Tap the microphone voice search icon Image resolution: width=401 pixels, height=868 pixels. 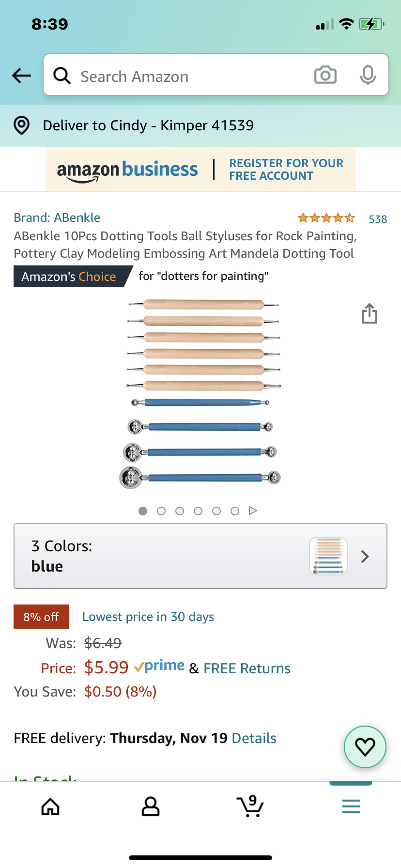click(368, 75)
